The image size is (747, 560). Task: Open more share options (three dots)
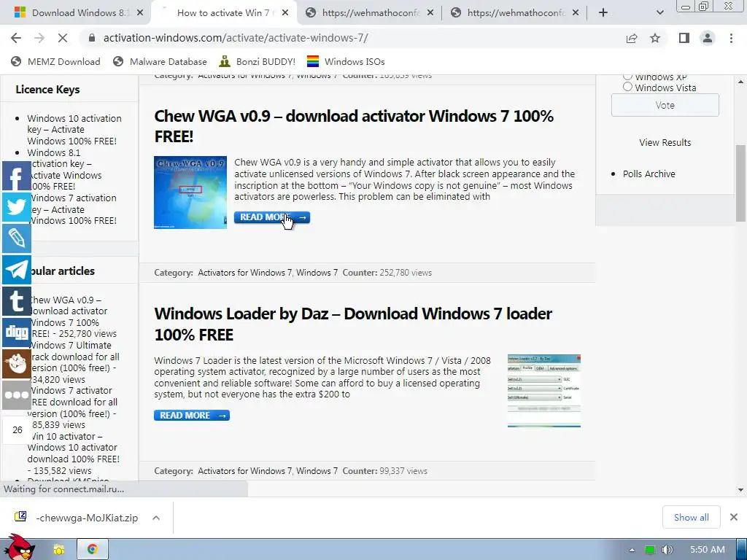pos(17,394)
